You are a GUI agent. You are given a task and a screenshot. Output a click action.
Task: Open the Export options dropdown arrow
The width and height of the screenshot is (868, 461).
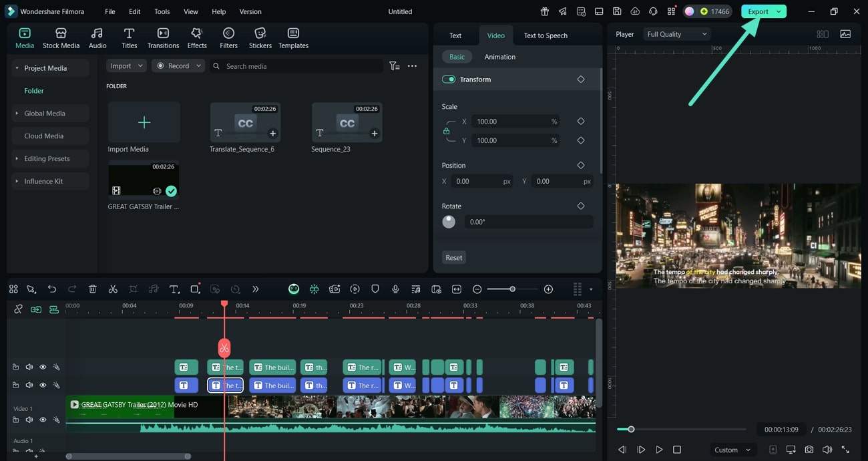pos(779,11)
